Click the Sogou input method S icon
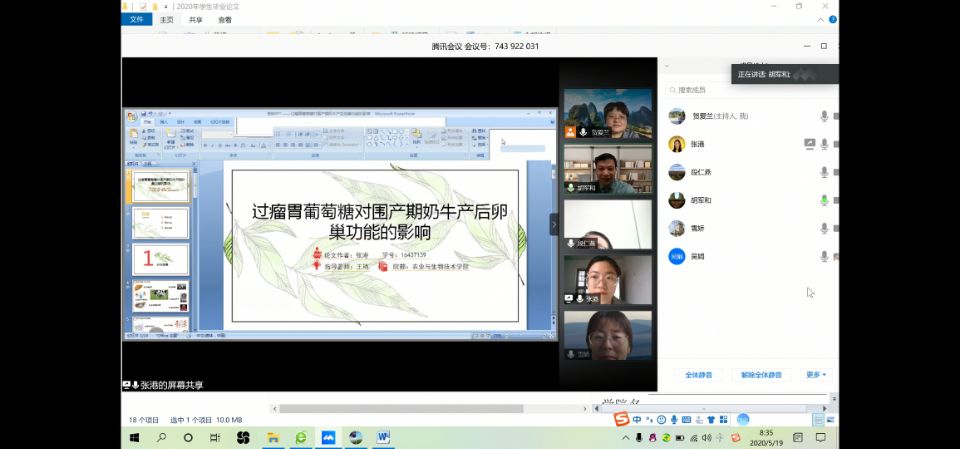Viewport: 960px width, 449px height. click(x=621, y=419)
